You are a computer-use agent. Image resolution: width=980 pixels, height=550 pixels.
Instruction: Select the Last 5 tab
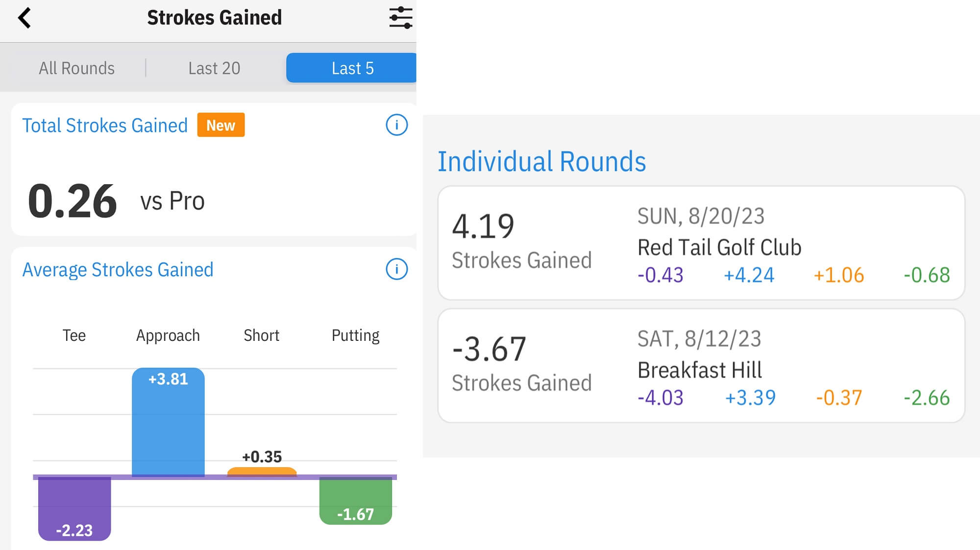point(352,68)
